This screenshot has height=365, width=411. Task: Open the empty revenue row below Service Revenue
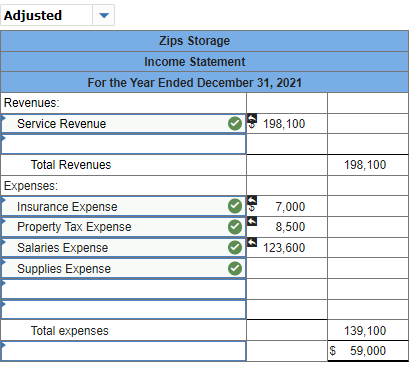tap(124, 144)
